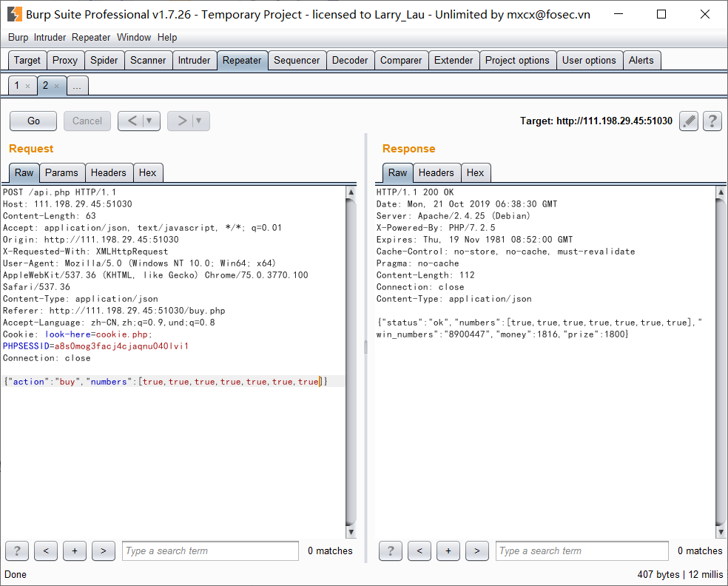Screen dimensions: 728x586
Task: Close Repeater tab 1
Action: [28, 86]
